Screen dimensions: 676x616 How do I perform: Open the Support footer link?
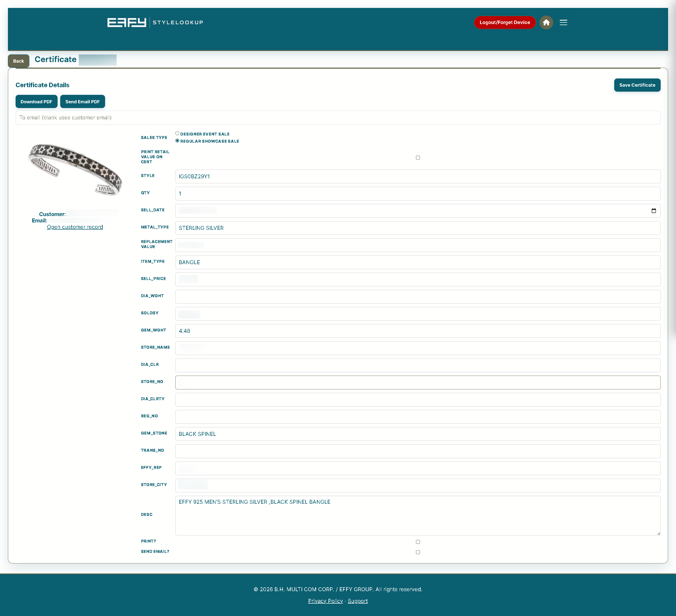[358, 601]
